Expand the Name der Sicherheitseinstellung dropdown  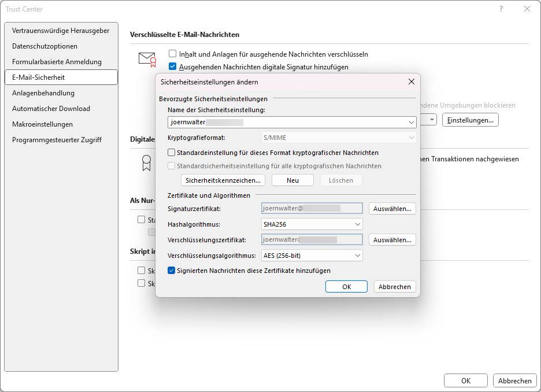pos(411,123)
